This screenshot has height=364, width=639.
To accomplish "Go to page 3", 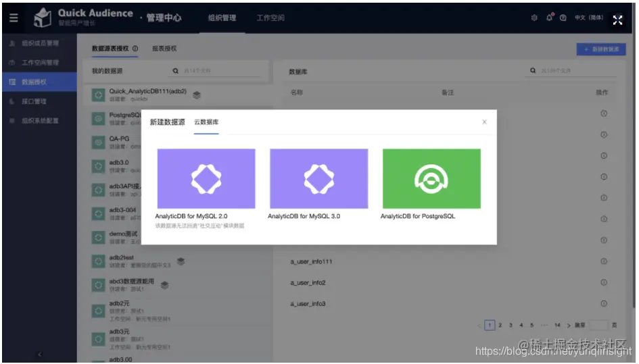I will pos(511,326).
